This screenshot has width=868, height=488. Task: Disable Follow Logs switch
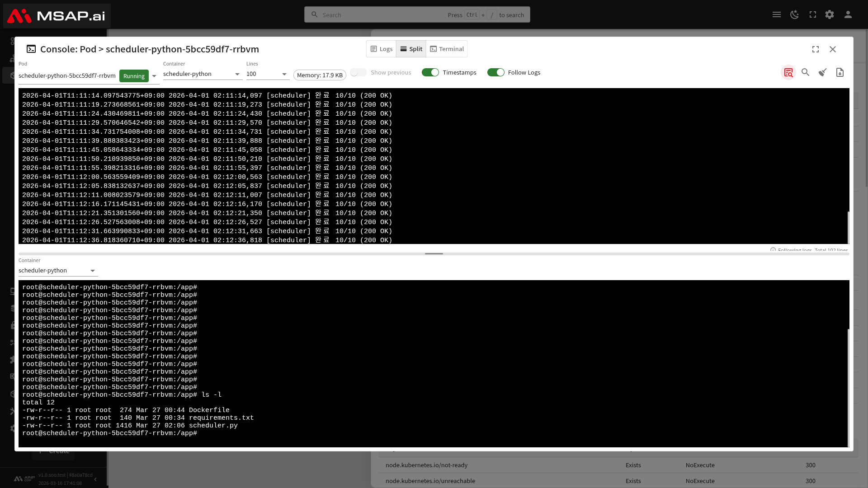tap(496, 72)
